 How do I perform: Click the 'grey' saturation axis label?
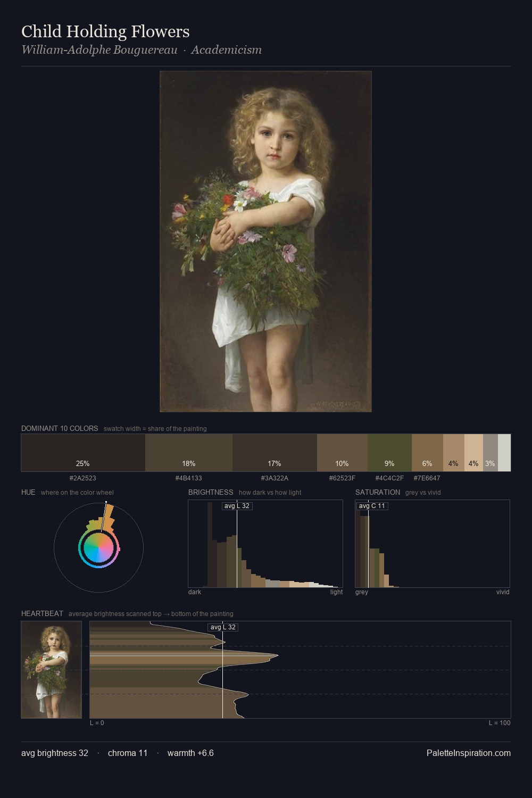coord(362,592)
